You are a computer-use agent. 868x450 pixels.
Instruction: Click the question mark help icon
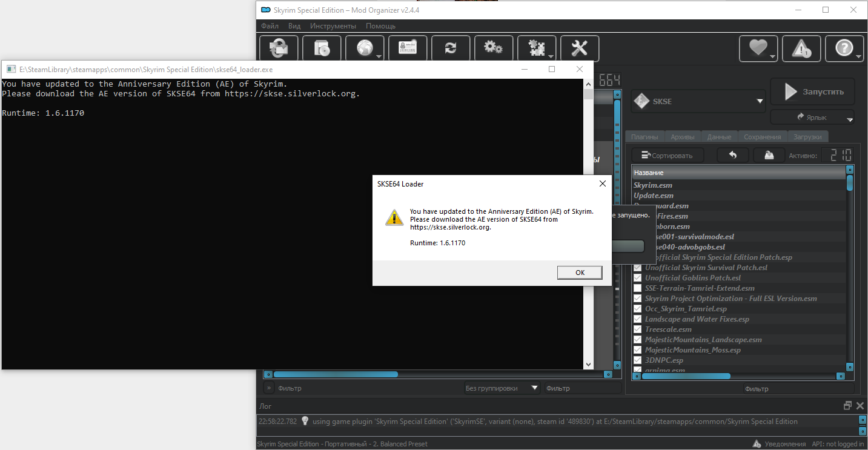(844, 48)
